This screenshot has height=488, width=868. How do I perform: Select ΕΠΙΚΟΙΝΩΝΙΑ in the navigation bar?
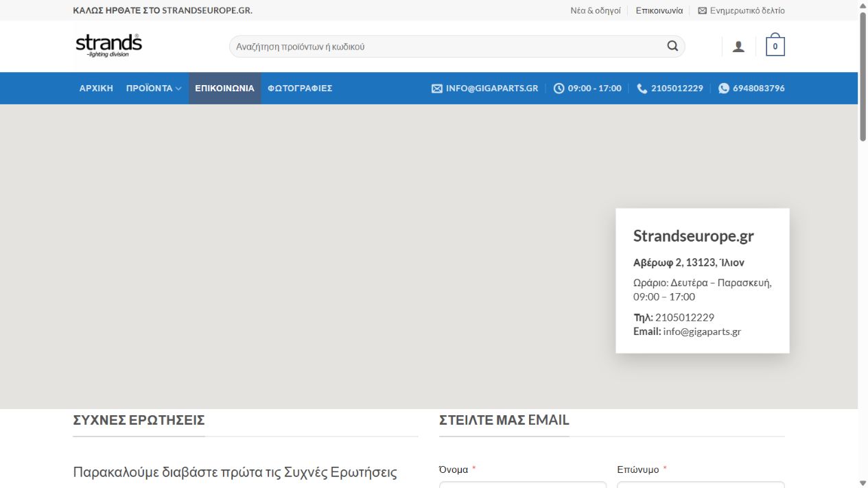click(x=224, y=89)
